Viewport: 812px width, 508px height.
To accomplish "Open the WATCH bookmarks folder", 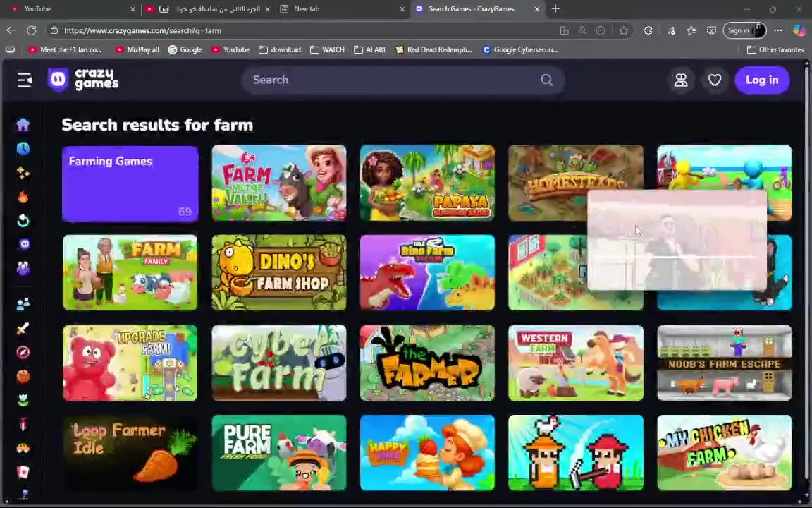I will pos(327,50).
